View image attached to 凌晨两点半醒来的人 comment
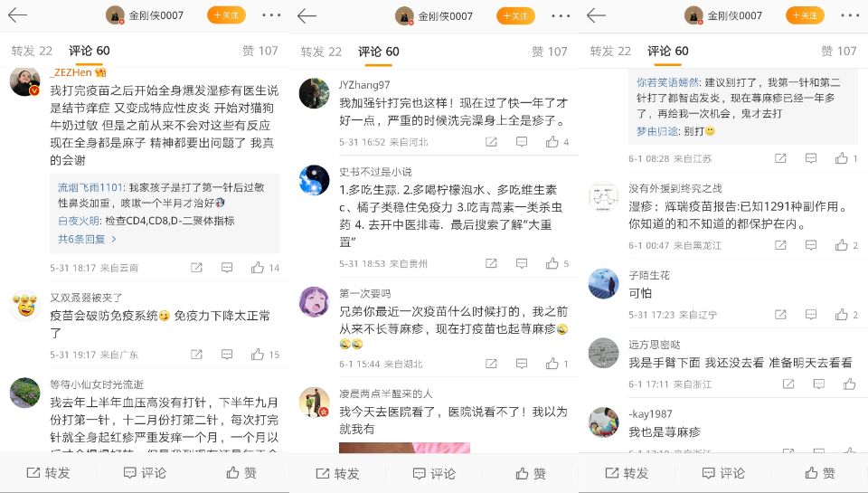 404,448
